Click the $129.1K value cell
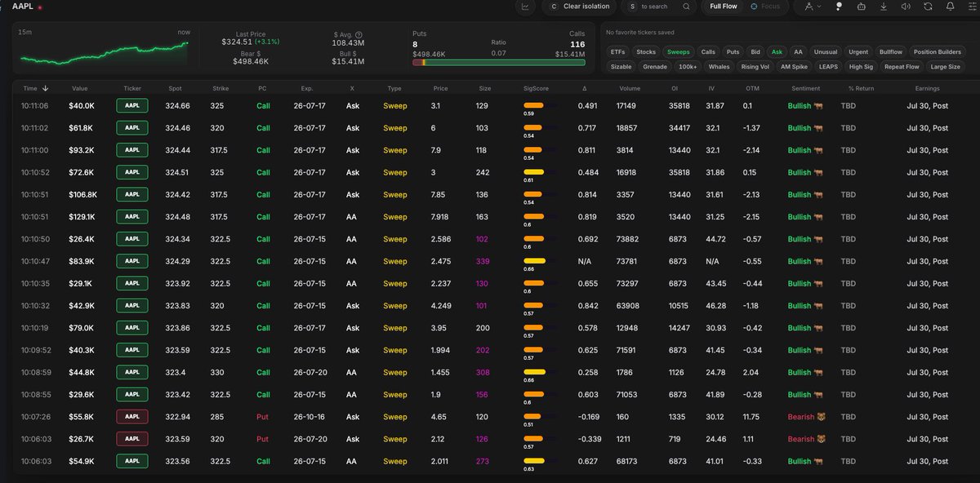This screenshot has width=980, height=483. click(x=82, y=217)
